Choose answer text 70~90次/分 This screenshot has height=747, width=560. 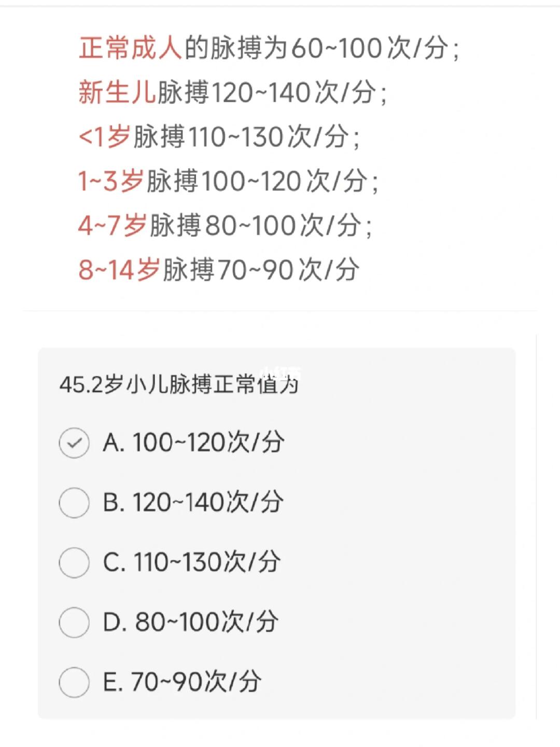(196, 681)
